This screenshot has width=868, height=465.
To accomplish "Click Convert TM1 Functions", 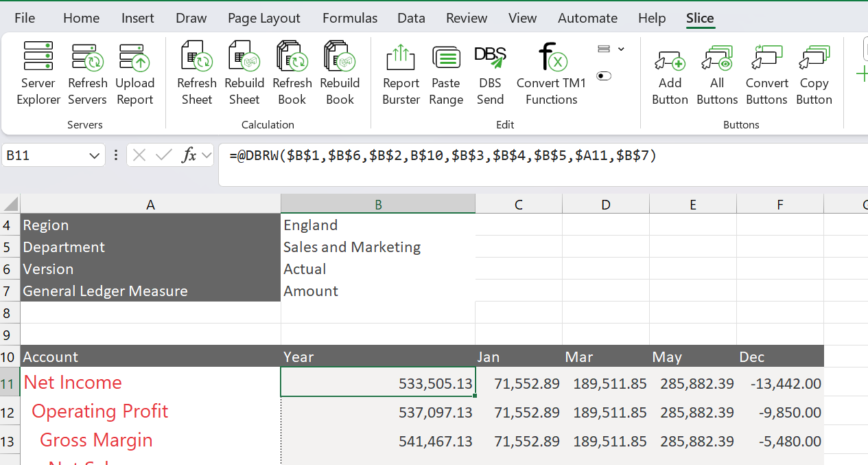I will pyautogui.click(x=552, y=73).
